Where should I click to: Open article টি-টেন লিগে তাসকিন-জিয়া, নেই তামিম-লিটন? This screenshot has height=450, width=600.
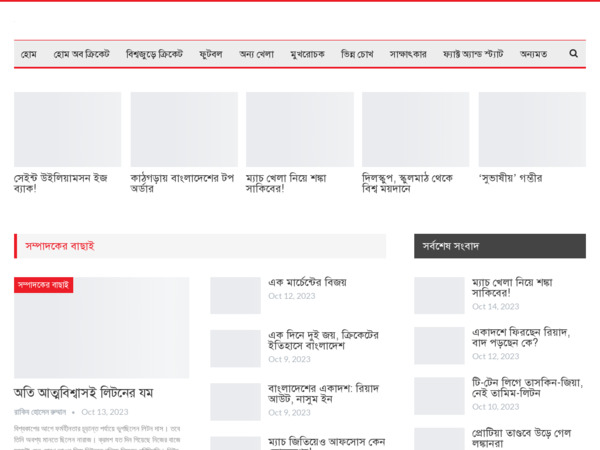pos(527,388)
